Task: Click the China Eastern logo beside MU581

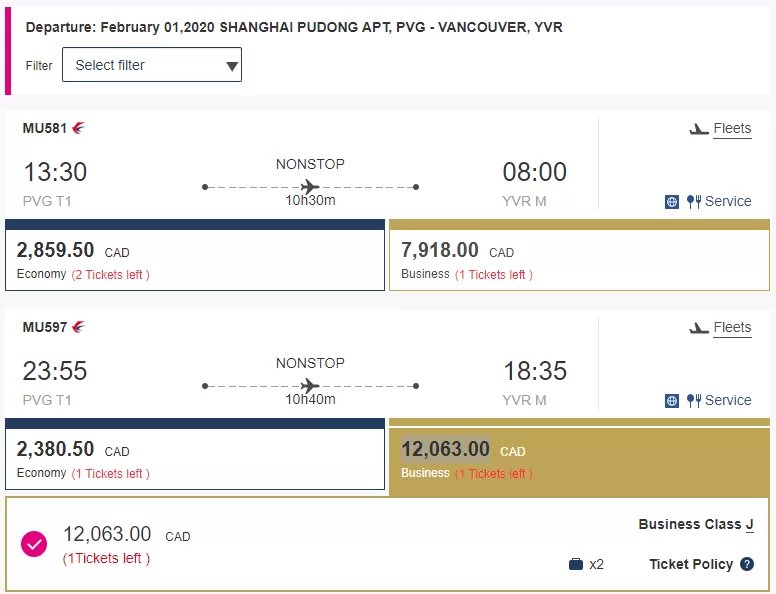Action: [78, 128]
